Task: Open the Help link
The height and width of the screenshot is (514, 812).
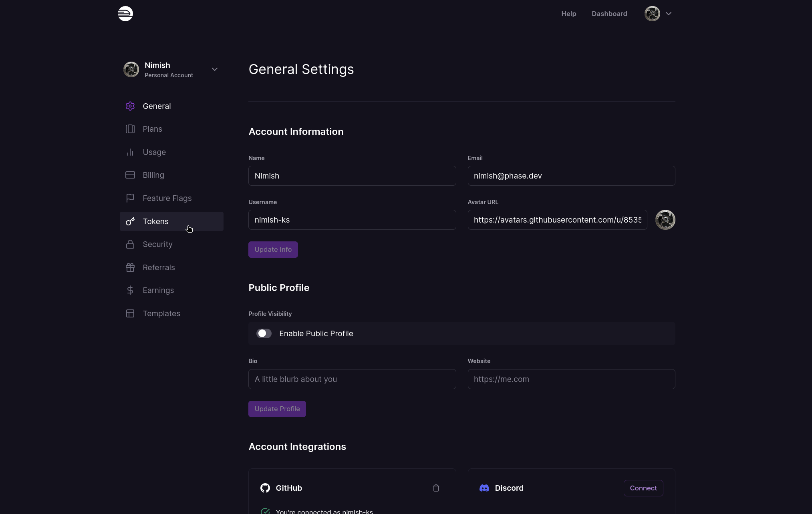Action: pos(568,14)
